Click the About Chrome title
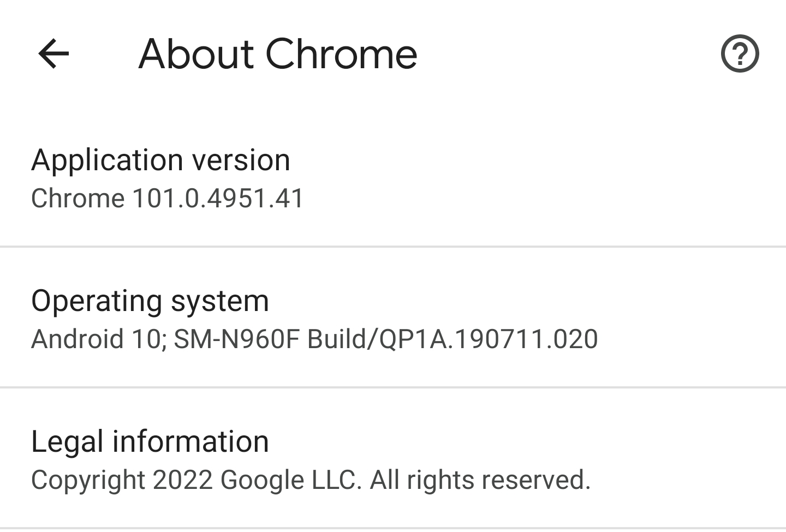This screenshot has width=786, height=532. coord(278,53)
